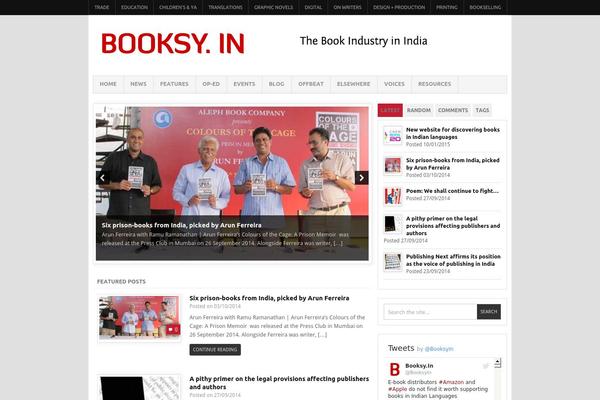
Task: Click thumbnail beside 'New website for discovering books'
Action: point(393,136)
